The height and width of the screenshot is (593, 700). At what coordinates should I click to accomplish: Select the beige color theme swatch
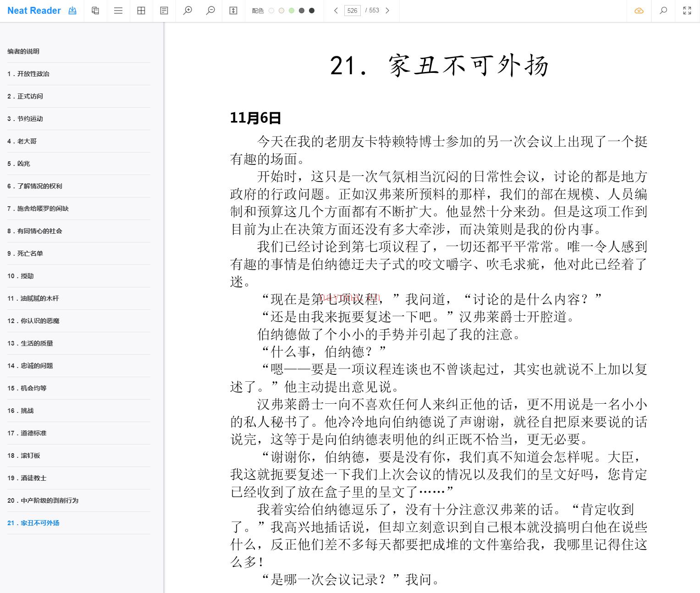coord(281,11)
